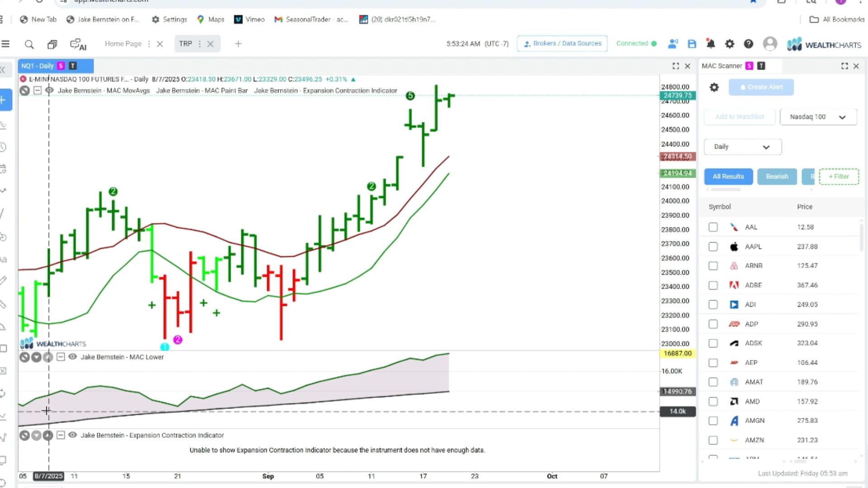The height and width of the screenshot is (488, 868).
Task: Tick the ADBE checkbox
Action: [713, 285]
